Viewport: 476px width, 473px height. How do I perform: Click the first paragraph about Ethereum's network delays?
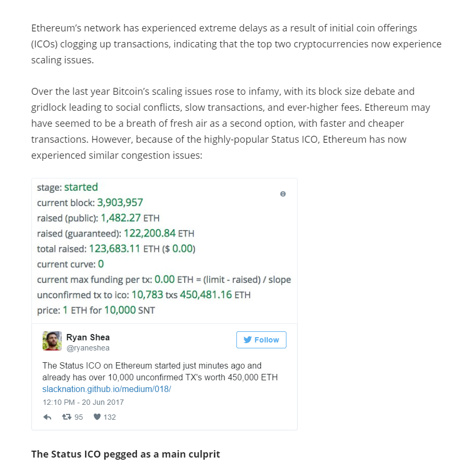coord(236,44)
